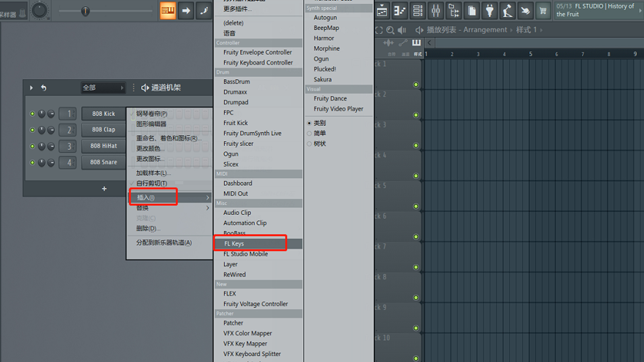The height and width of the screenshot is (362, 644).
Task: Click the 808 Kick channel button
Action: (x=103, y=114)
